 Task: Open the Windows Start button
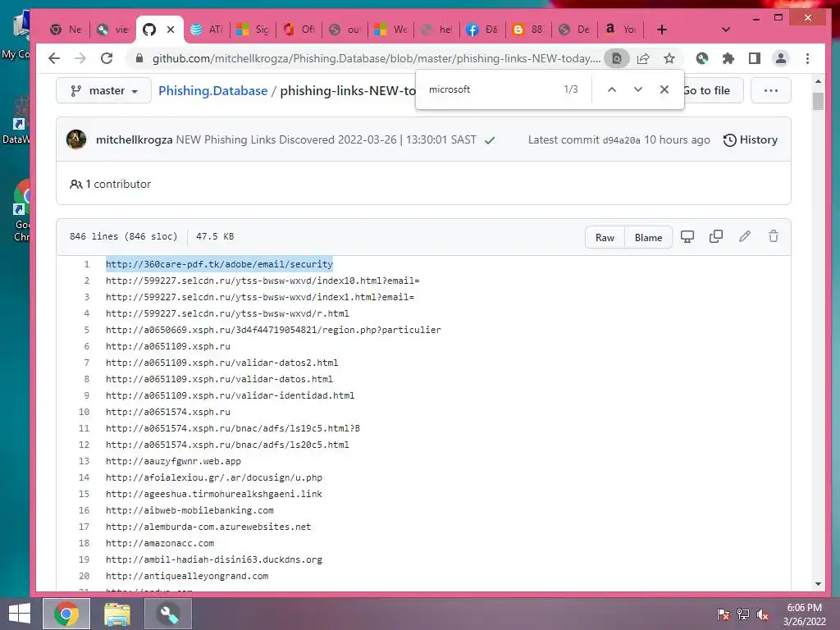point(20,614)
